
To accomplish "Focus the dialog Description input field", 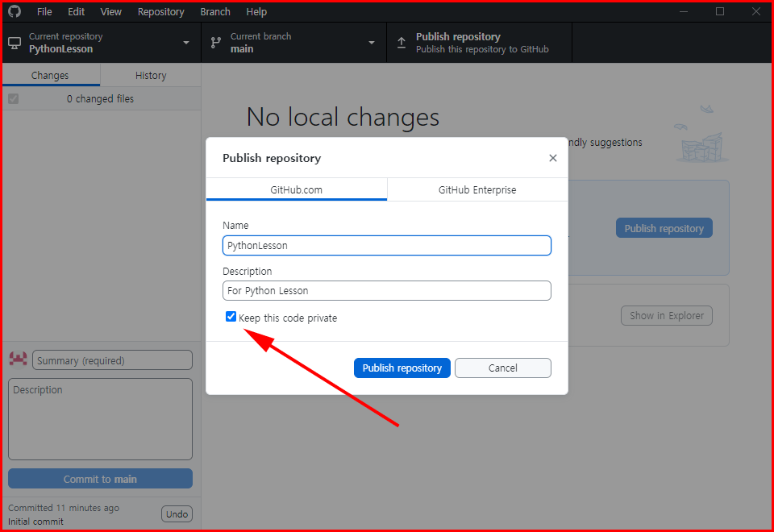I will pos(386,291).
